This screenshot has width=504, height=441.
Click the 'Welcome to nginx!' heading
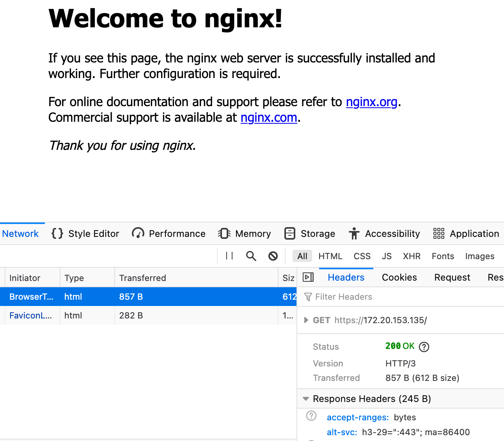click(x=165, y=19)
